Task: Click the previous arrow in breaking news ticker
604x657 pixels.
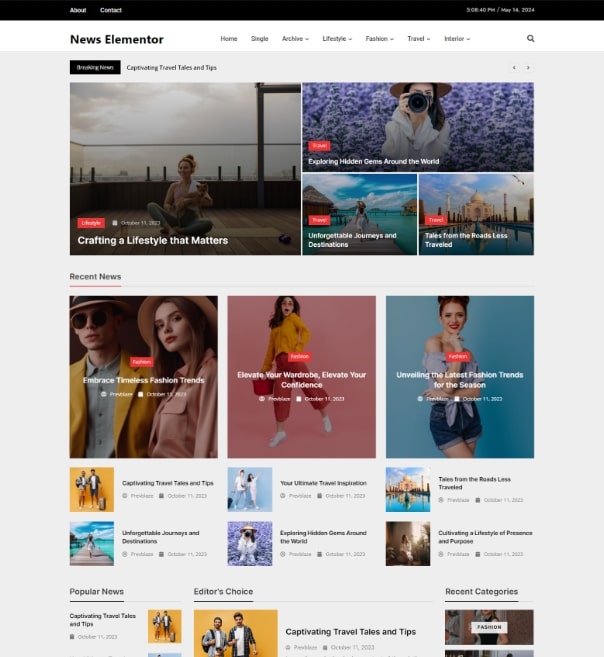Action: click(x=514, y=68)
